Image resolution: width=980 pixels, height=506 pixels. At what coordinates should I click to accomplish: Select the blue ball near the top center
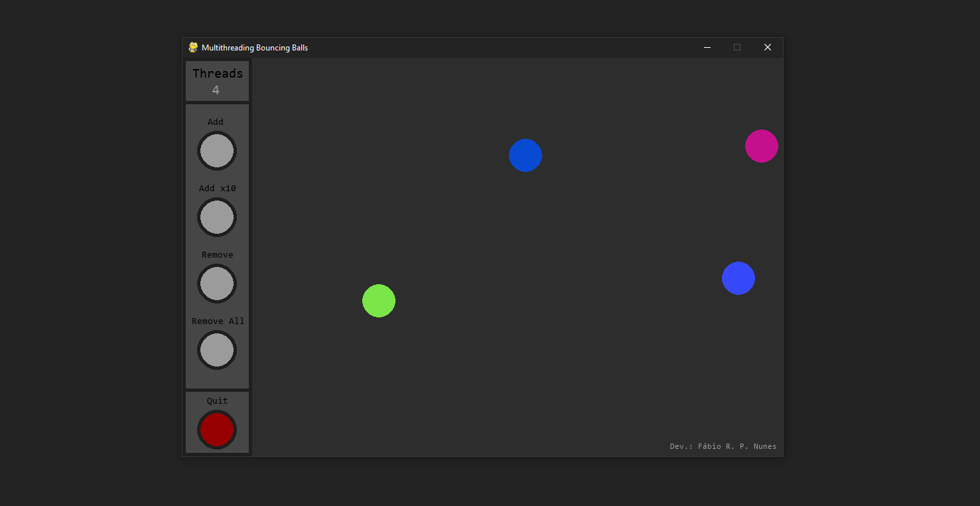pos(525,155)
